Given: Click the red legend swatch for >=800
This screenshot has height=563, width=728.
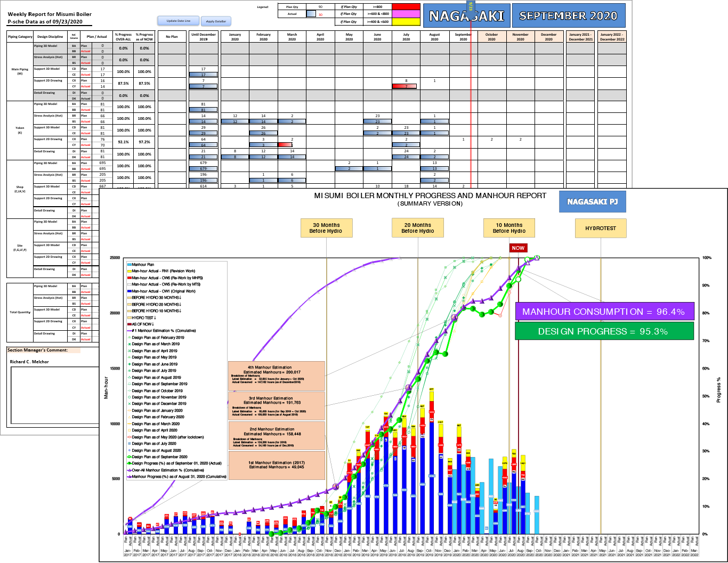Looking at the screenshot, I should [406, 7].
